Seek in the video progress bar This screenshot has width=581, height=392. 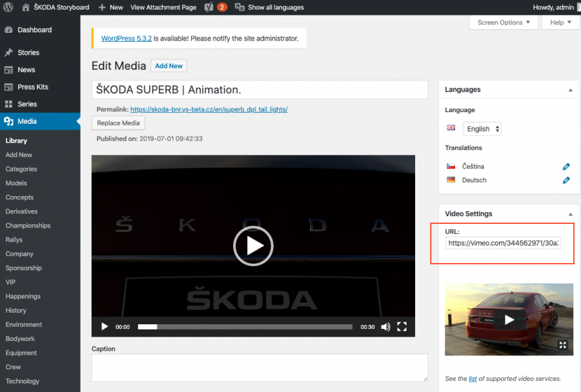pyautogui.click(x=245, y=327)
